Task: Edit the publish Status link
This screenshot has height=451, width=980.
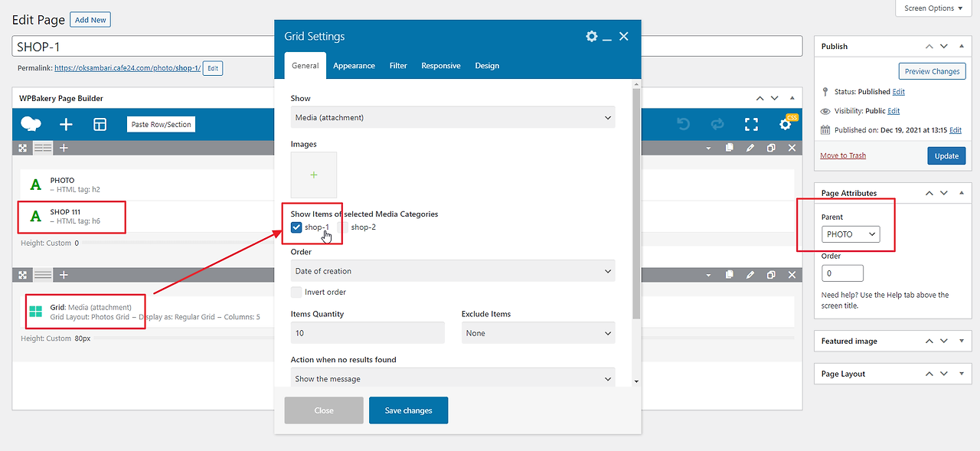Action: [x=898, y=92]
